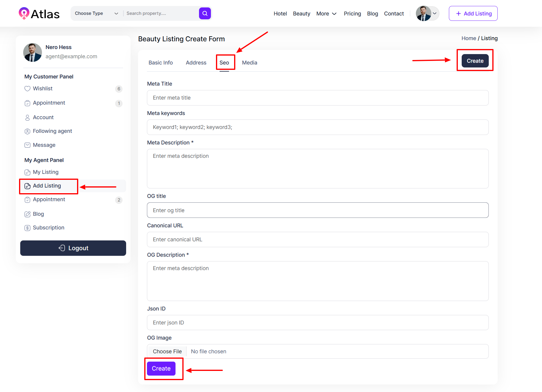This screenshot has height=392, width=542.
Task: Click the Atlas logo pin icon
Action: 24,13
